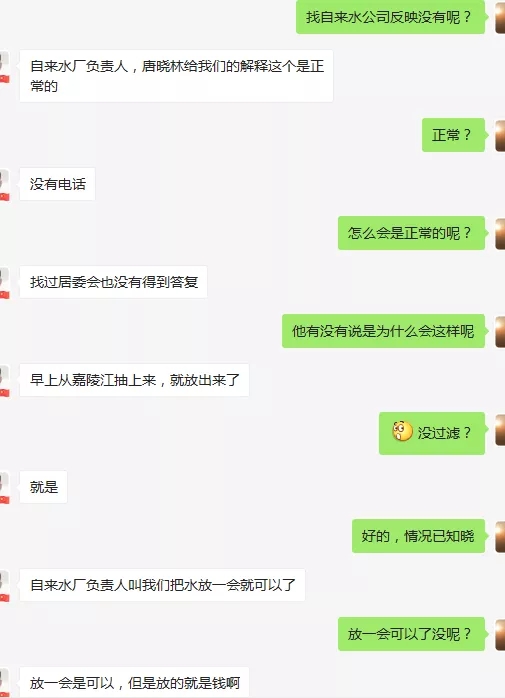This screenshot has width=505, height=698.
Task: Select 自来水厂负责人叫我们把水放一会就可以了 message
Action: pos(163,585)
